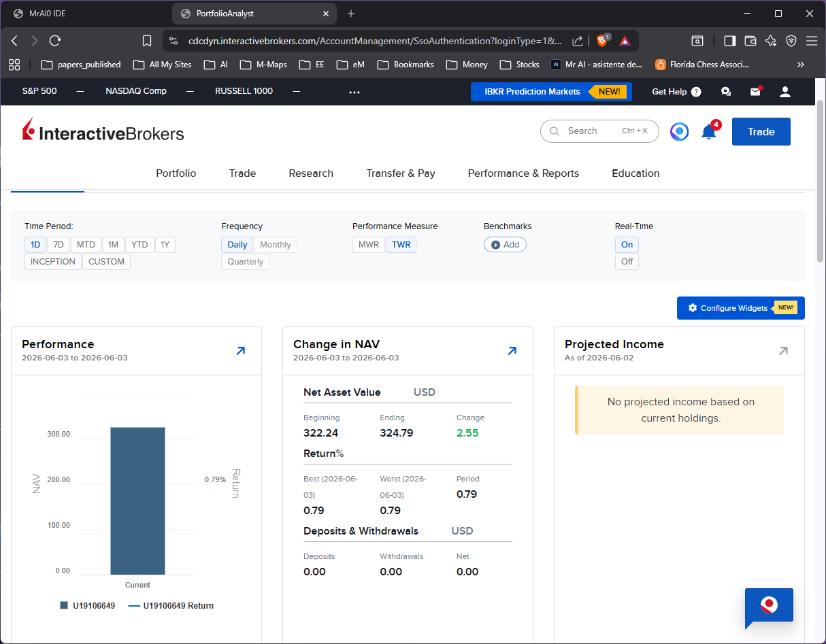Open the apps grid icon in bookmarks bar
826x644 pixels.
click(x=14, y=65)
